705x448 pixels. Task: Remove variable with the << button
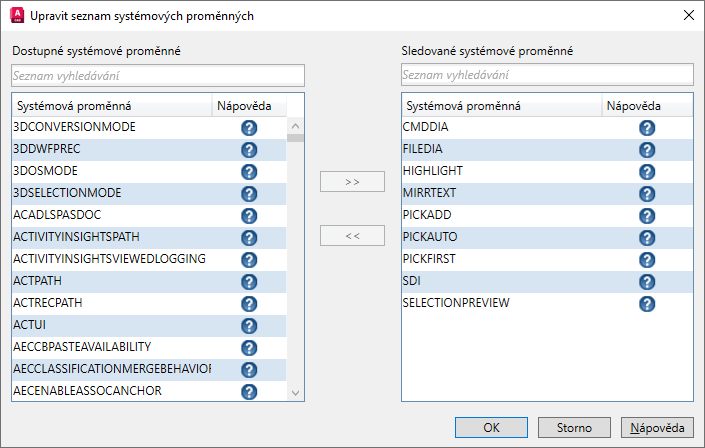pyautogui.click(x=352, y=236)
